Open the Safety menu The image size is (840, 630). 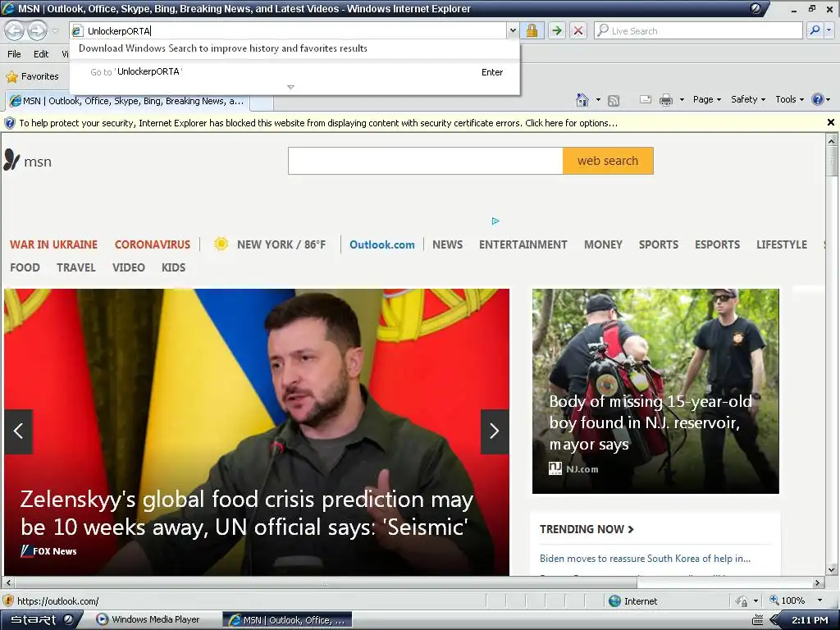click(x=748, y=99)
